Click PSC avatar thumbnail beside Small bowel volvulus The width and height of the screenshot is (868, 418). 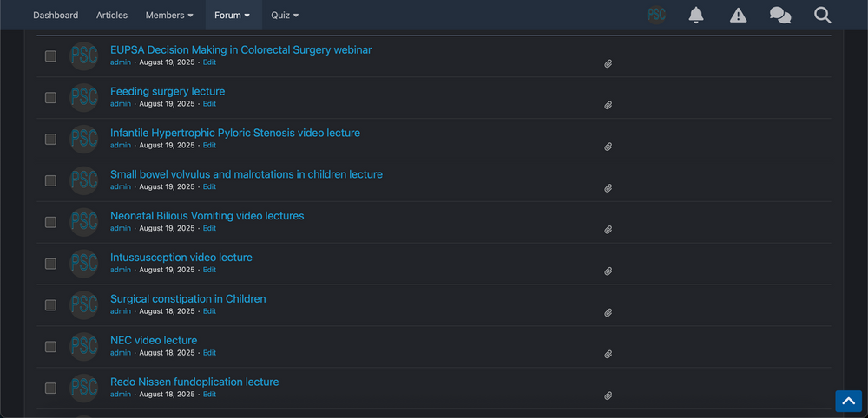click(x=83, y=180)
